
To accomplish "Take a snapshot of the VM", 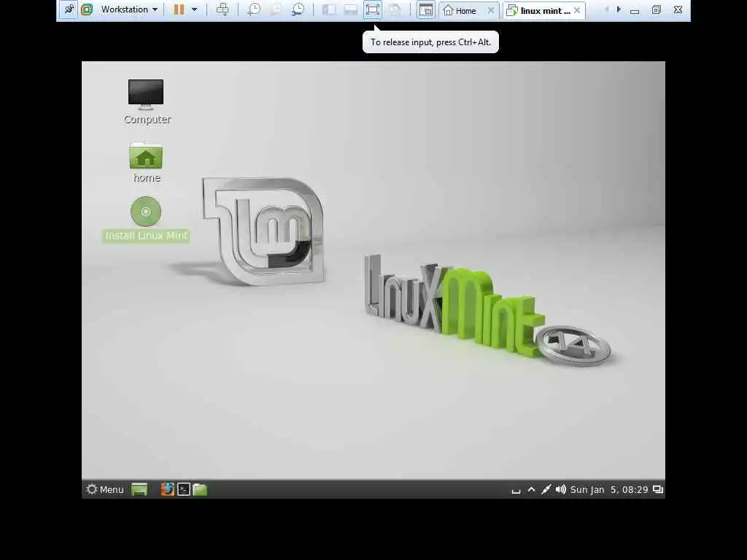I will pos(254,9).
